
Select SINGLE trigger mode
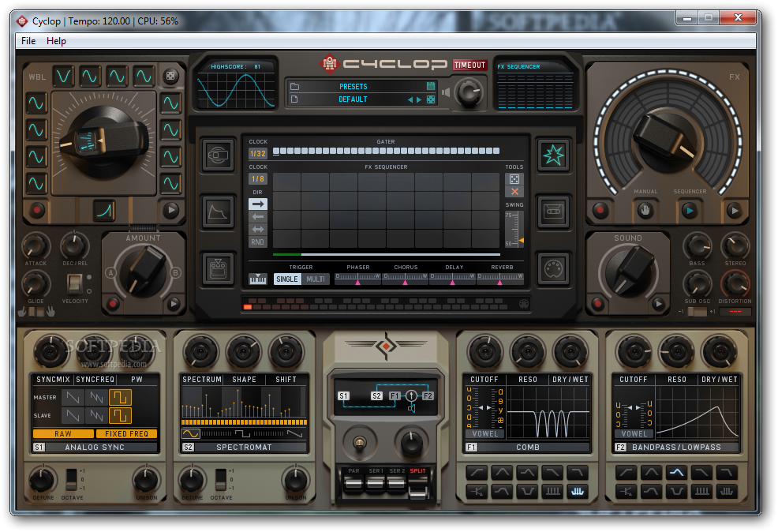(286, 279)
